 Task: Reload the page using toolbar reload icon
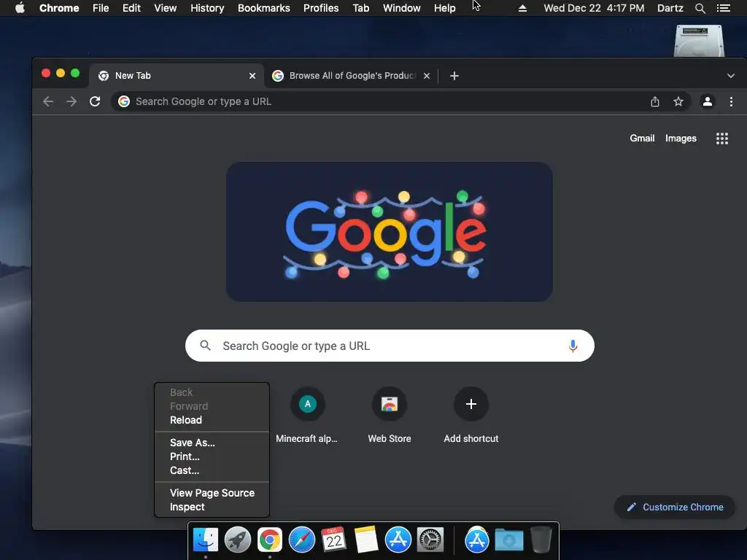(x=95, y=101)
